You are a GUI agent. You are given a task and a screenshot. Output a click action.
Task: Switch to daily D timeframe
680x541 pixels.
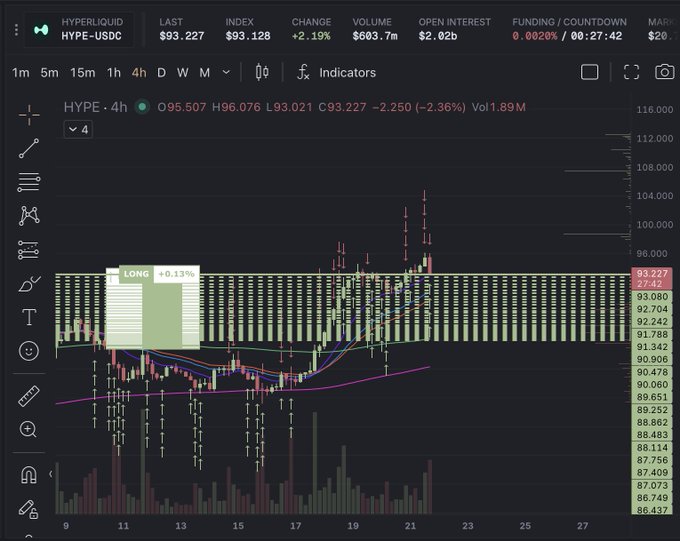[161, 72]
